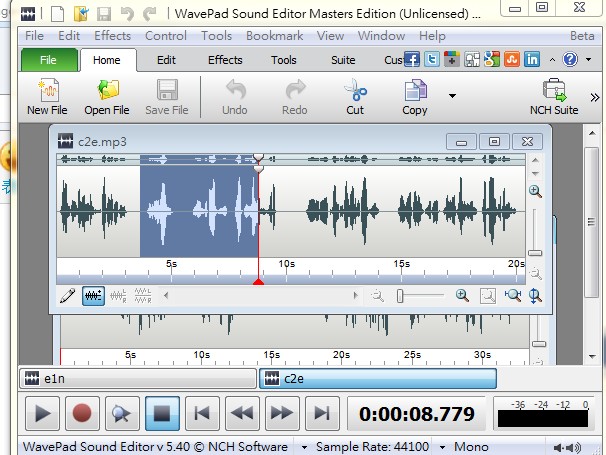Image resolution: width=606 pixels, height=455 pixels.
Task: Select the c2e file tab
Action: (378, 378)
